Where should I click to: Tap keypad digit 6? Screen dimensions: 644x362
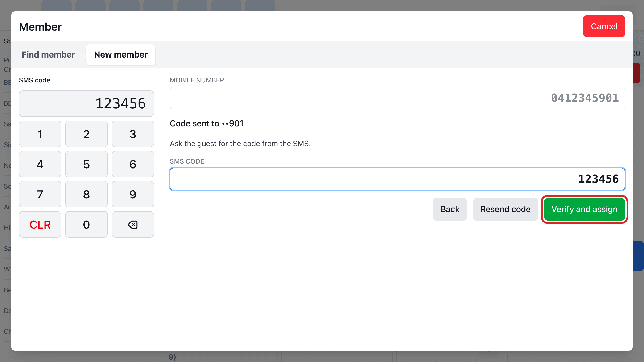pyautogui.click(x=133, y=164)
